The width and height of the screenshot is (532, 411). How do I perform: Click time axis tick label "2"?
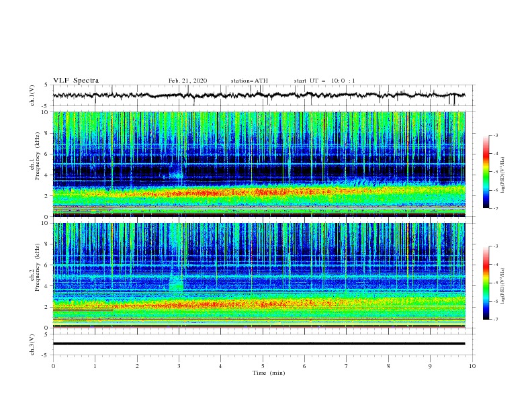point(137,366)
